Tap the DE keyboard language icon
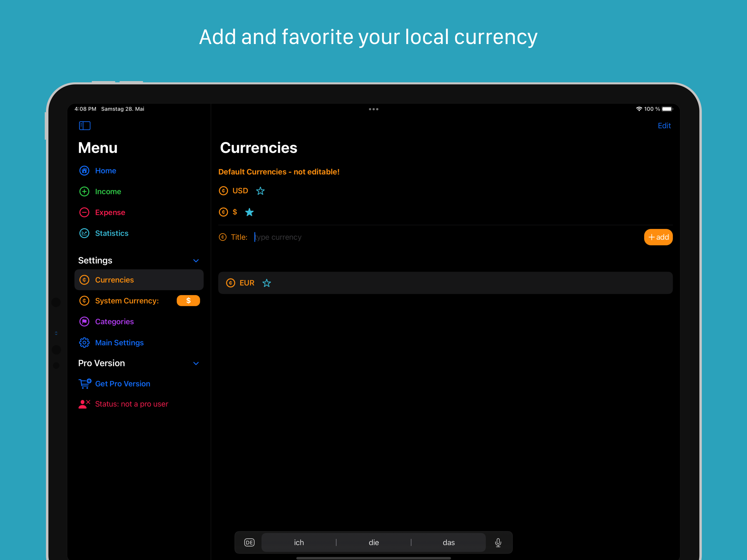Viewport: 747px width, 560px height. (249, 542)
